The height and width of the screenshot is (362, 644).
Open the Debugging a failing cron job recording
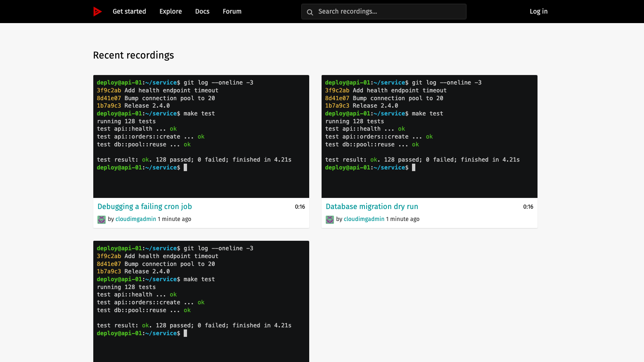click(x=144, y=207)
